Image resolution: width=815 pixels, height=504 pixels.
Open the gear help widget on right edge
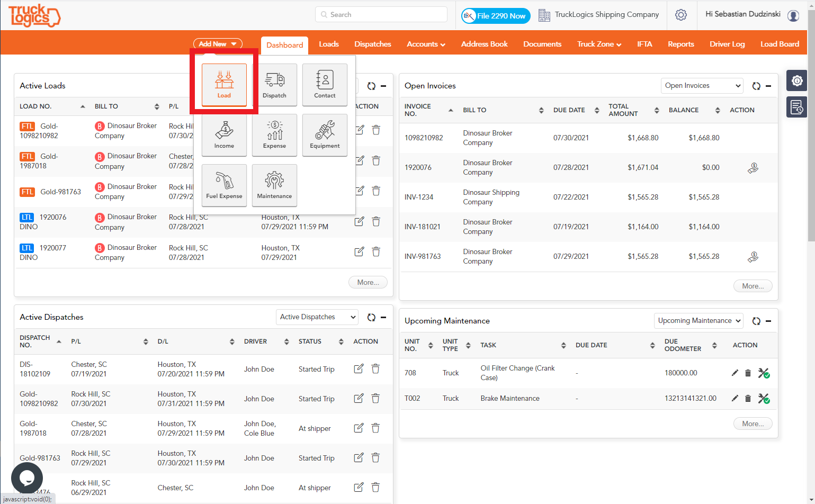pyautogui.click(x=796, y=80)
